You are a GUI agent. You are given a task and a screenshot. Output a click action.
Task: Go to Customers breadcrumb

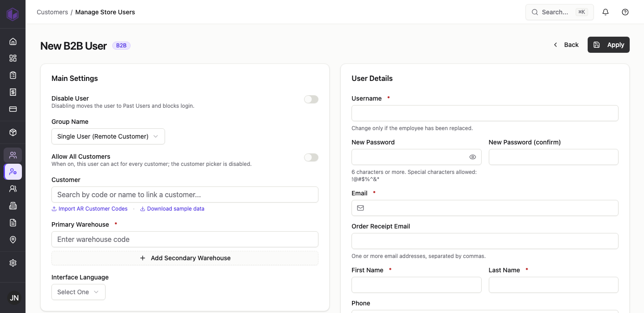click(52, 12)
